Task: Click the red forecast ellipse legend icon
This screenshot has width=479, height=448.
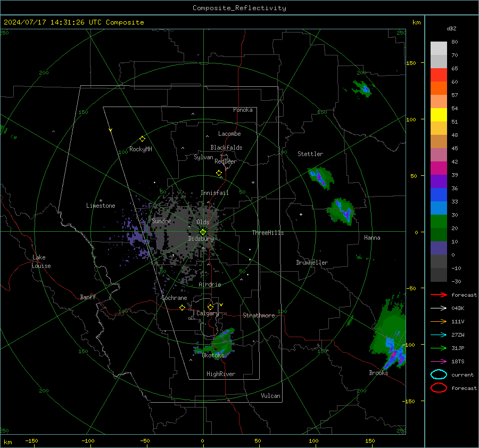Action: pos(439,388)
